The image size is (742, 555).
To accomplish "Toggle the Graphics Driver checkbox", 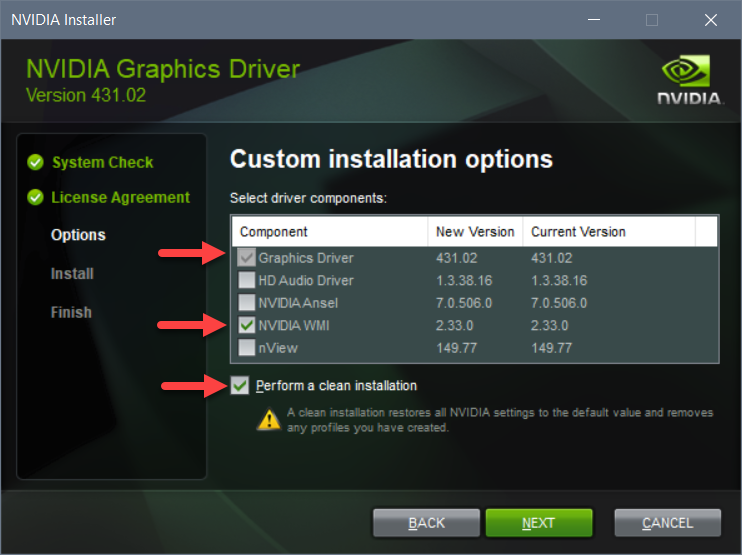I will [x=247, y=257].
